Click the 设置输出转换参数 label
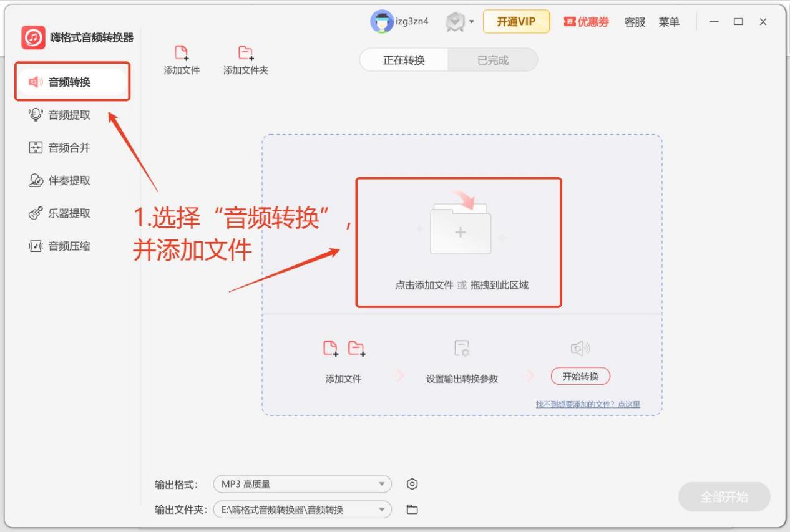This screenshot has height=532, width=790. [462, 379]
